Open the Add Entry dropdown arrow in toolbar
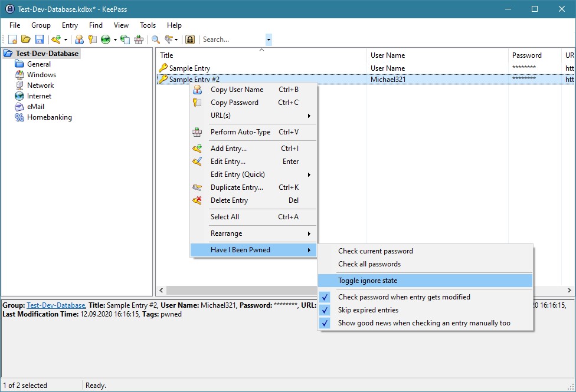Viewport: 576px width, 392px height. (66, 39)
